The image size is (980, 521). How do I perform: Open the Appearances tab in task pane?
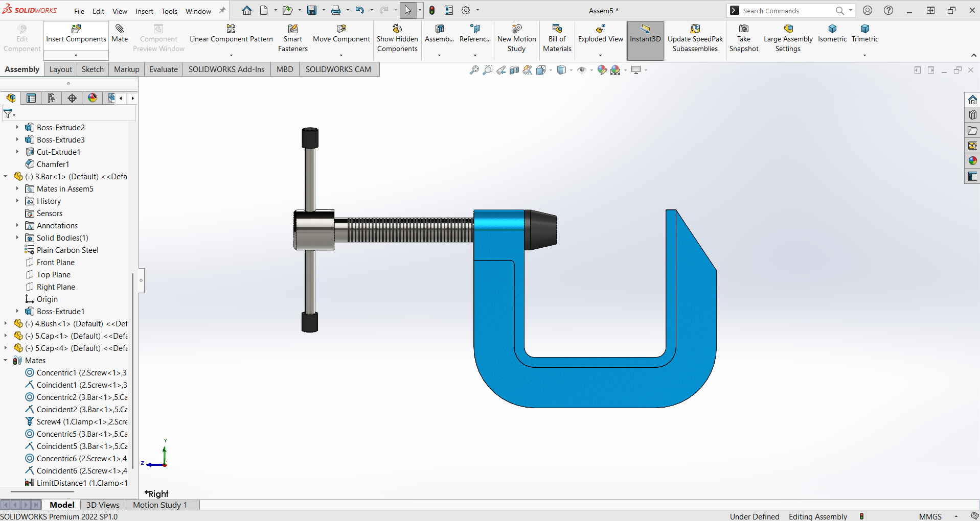point(972,161)
